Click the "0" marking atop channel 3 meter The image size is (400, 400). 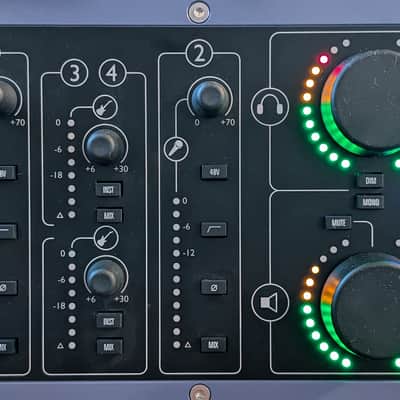click(58, 123)
